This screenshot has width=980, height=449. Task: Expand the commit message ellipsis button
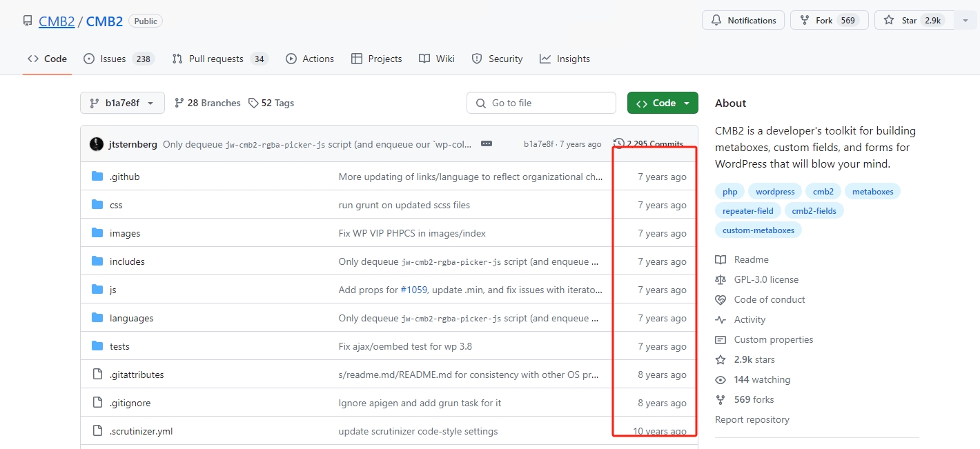point(487,143)
